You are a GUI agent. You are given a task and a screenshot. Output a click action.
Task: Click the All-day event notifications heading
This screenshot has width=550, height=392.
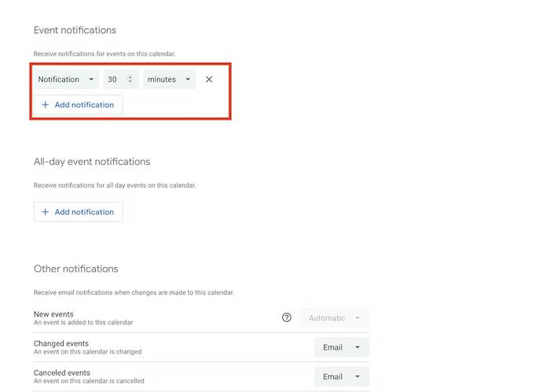92,162
